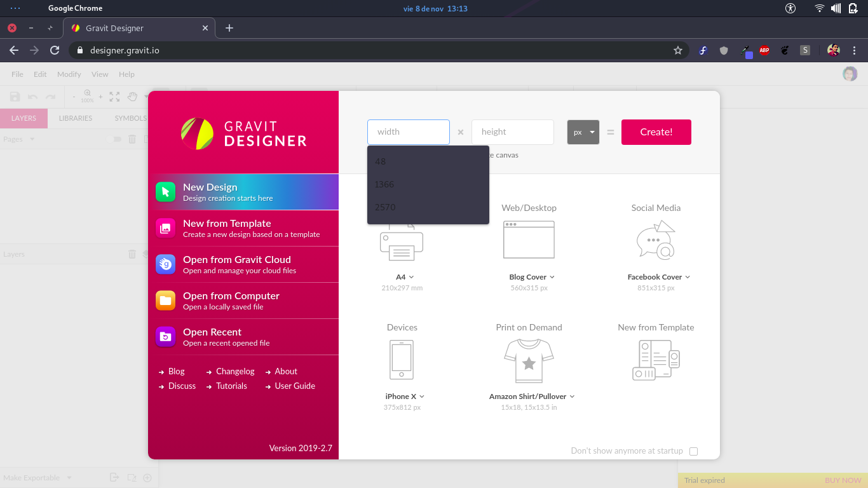This screenshot has height=488, width=868.
Task: Open the Modify menu
Action: [69, 74]
